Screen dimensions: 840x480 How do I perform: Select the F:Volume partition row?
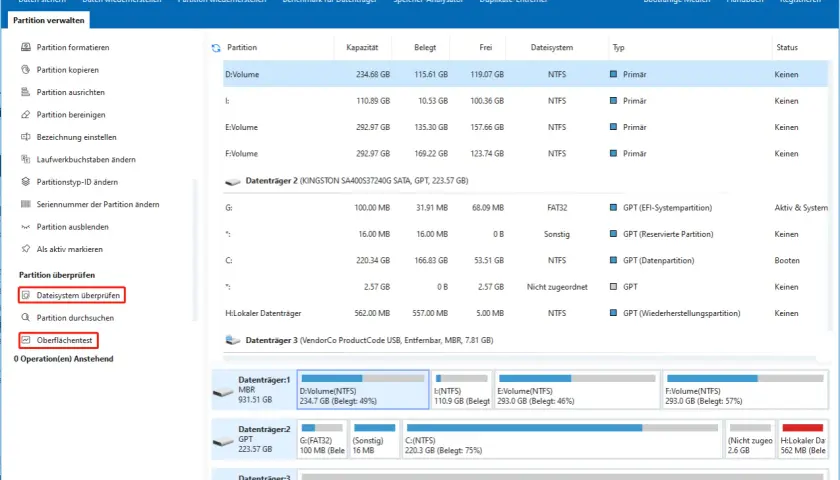coord(526,153)
